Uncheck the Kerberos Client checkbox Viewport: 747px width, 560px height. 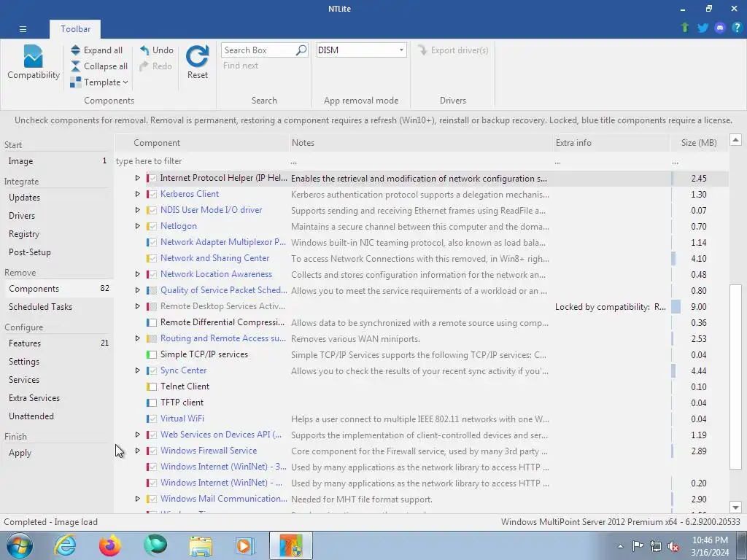click(x=152, y=194)
